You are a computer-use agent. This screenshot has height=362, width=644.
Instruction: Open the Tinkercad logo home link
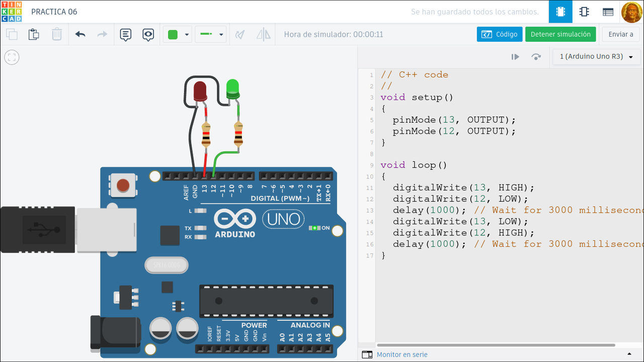pos(12,12)
